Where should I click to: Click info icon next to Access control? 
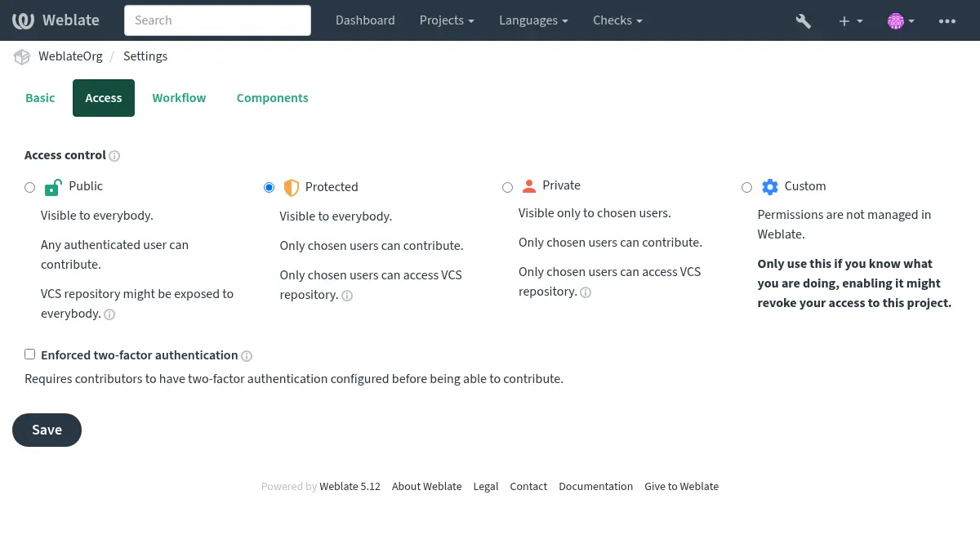click(115, 156)
